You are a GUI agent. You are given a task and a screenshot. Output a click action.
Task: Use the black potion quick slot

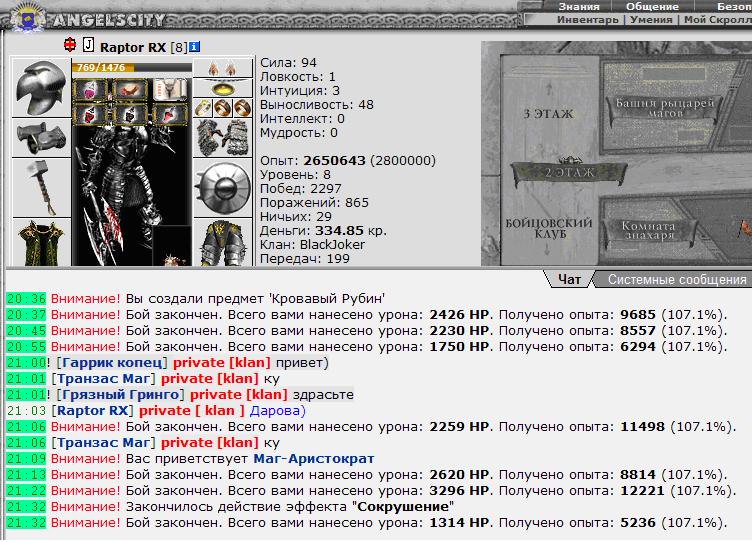coord(130,115)
